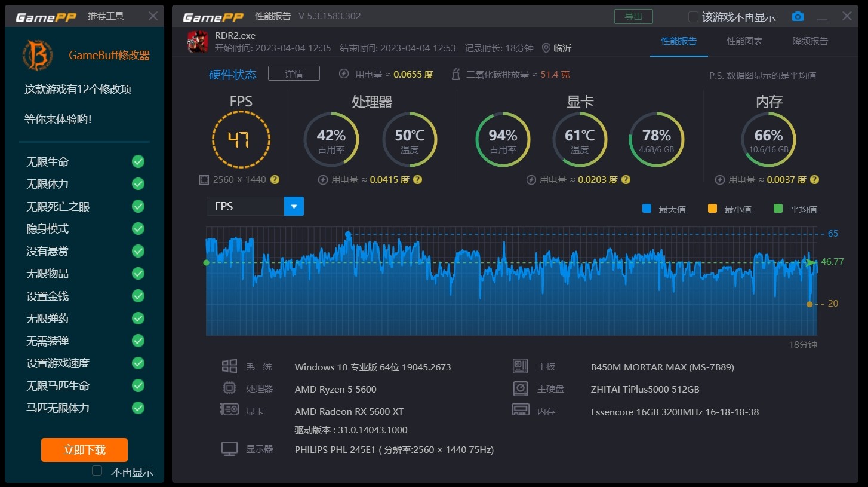Image resolution: width=868 pixels, height=487 pixels.
Task: Click the 详情 button
Action: point(294,73)
